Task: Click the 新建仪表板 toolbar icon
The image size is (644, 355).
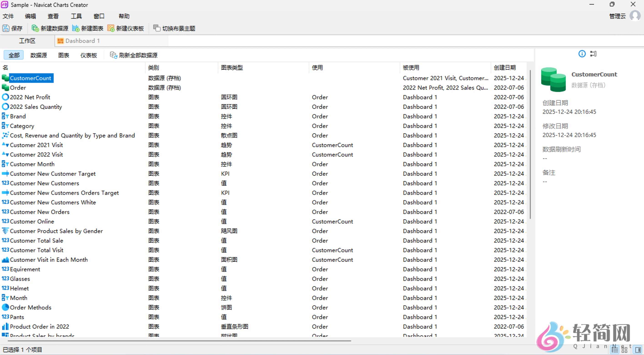Action: (x=111, y=28)
